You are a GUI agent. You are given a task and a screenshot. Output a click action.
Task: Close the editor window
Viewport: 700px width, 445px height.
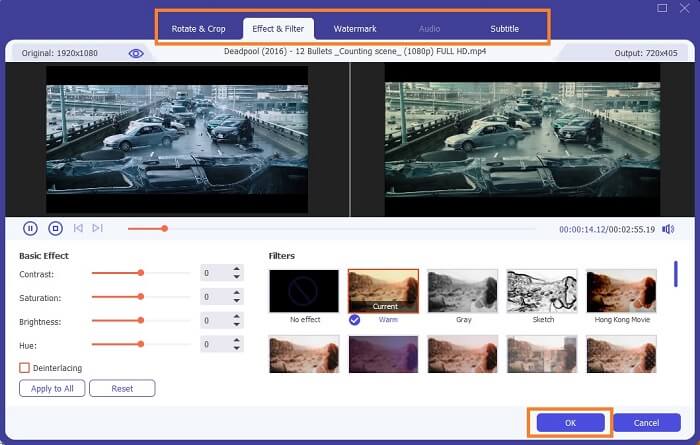(684, 8)
